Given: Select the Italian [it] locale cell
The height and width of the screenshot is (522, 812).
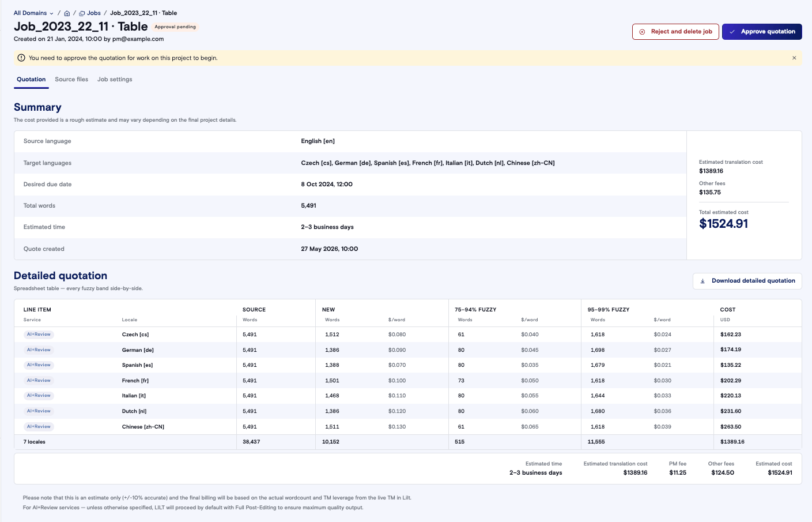Looking at the screenshot, I should pos(134,396).
